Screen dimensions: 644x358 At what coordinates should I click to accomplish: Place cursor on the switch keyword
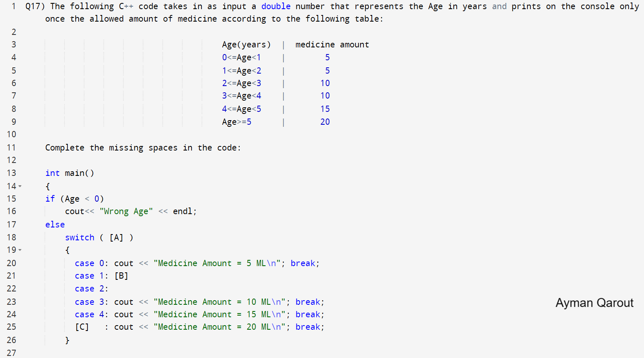pyautogui.click(x=80, y=237)
